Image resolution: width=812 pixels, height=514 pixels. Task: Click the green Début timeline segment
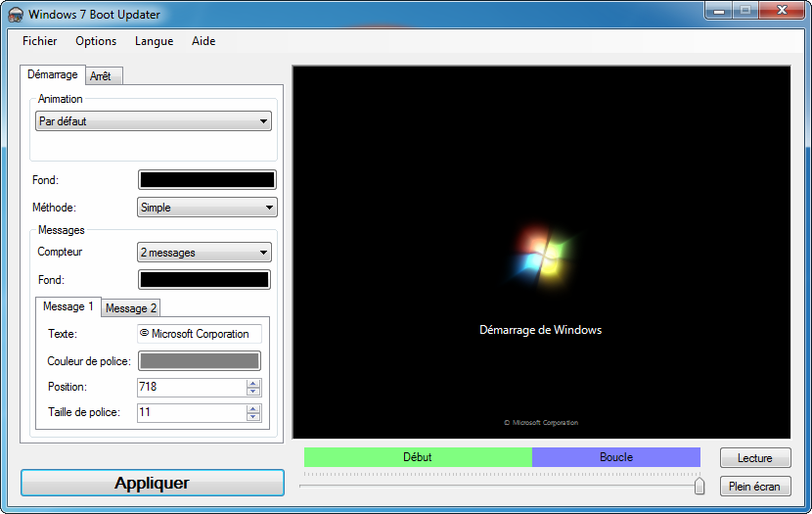click(418, 457)
